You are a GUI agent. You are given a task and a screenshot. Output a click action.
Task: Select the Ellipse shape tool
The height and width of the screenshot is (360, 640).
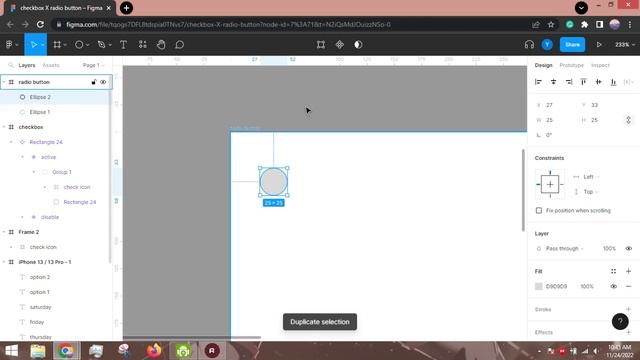tap(79, 44)
